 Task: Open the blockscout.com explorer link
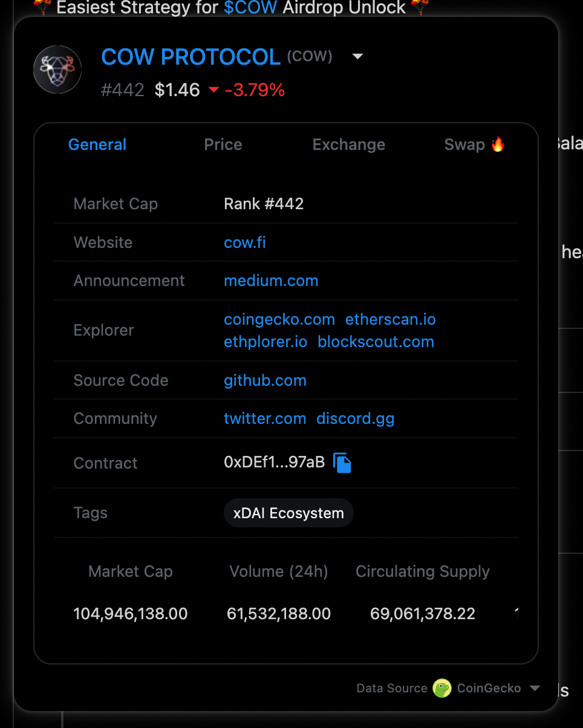click(x=376, y=342)
